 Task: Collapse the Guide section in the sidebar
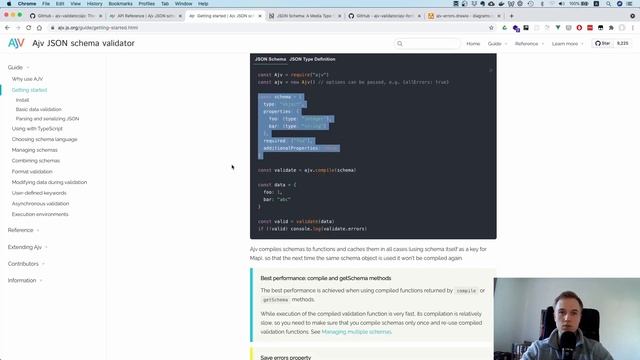tap(18, 67)
